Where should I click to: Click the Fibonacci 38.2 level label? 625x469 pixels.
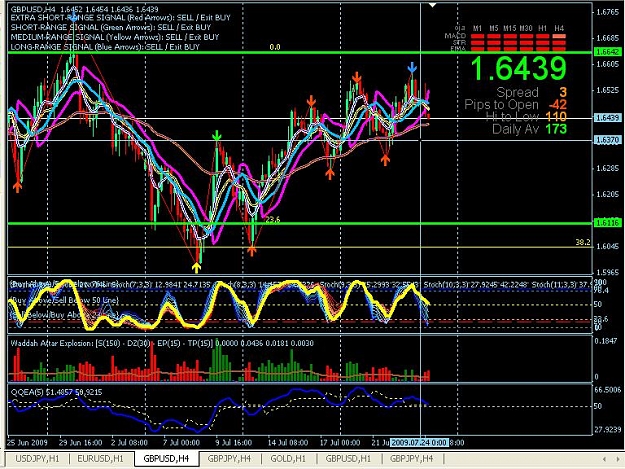coord(583,242)
